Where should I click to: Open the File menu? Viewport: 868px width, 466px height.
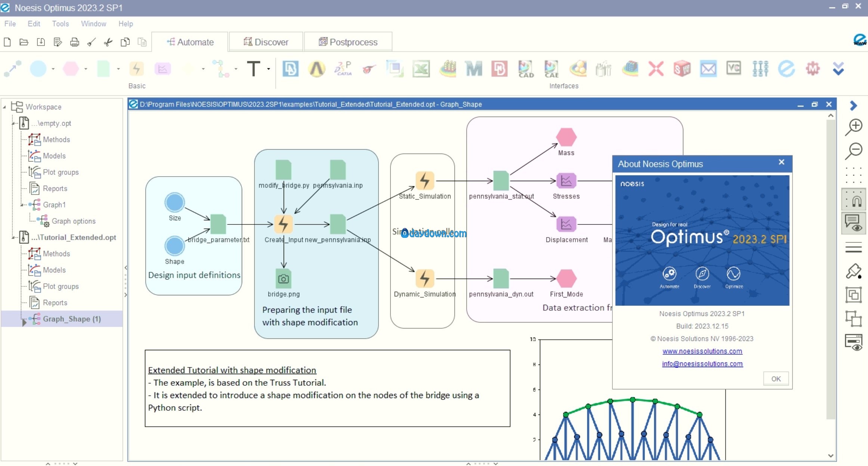(x=10, y=24)
